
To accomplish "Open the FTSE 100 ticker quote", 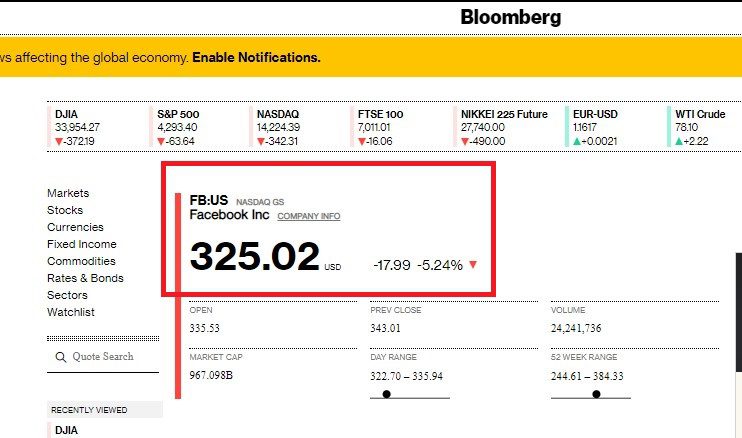I will (380, 127).
